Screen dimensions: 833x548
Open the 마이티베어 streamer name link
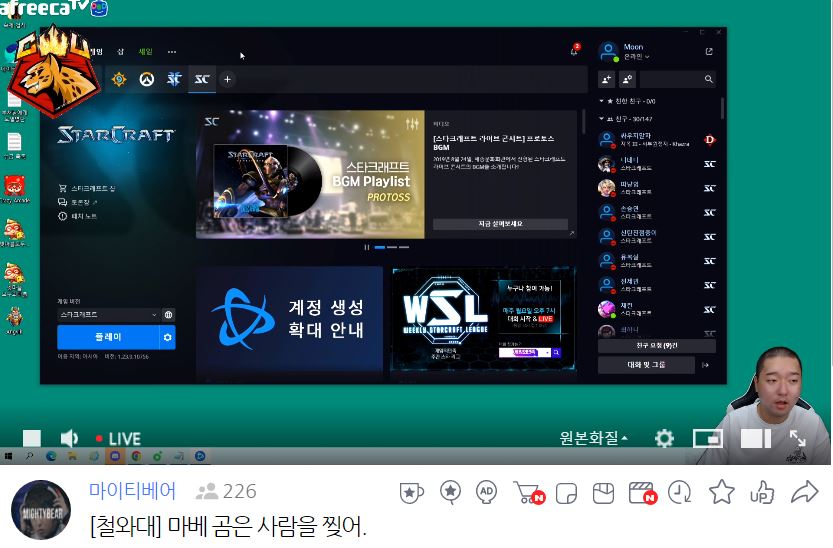tap(132, 491)
